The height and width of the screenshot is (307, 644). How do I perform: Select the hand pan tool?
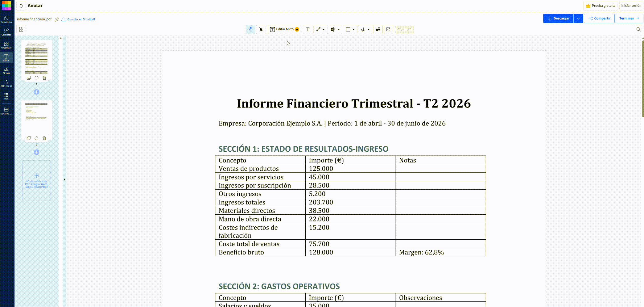tap(251, 29)
